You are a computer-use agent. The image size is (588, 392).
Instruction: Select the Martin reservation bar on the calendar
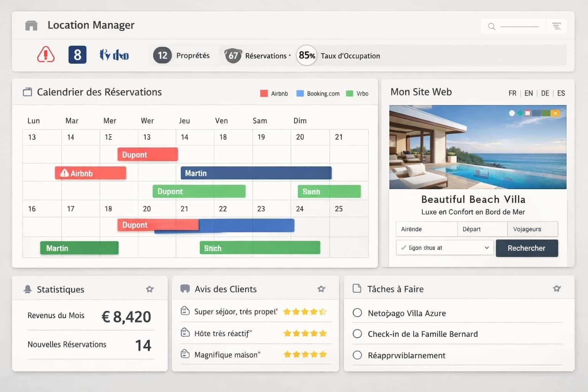pos(256,173)
